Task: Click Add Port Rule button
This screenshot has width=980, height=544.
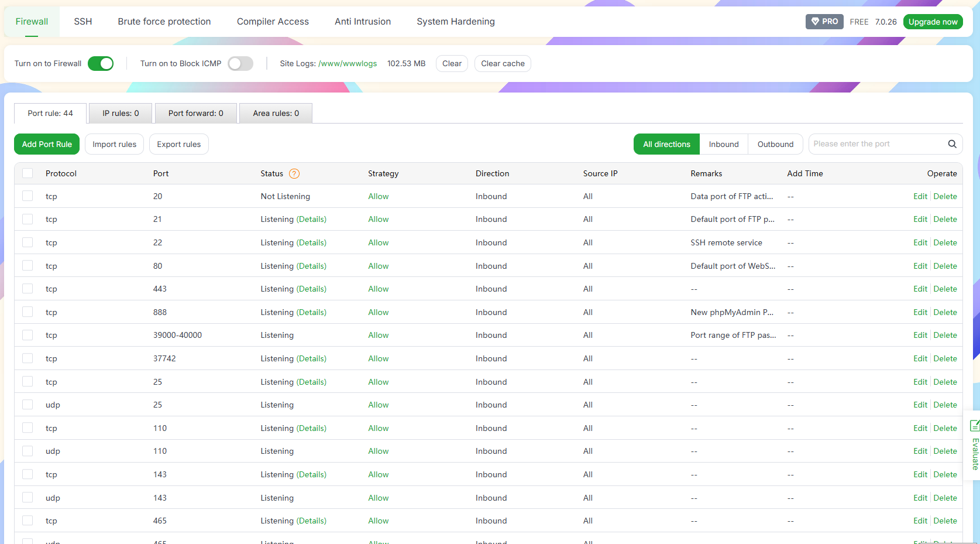Action: pyautogui.click(x=46, y=143)
